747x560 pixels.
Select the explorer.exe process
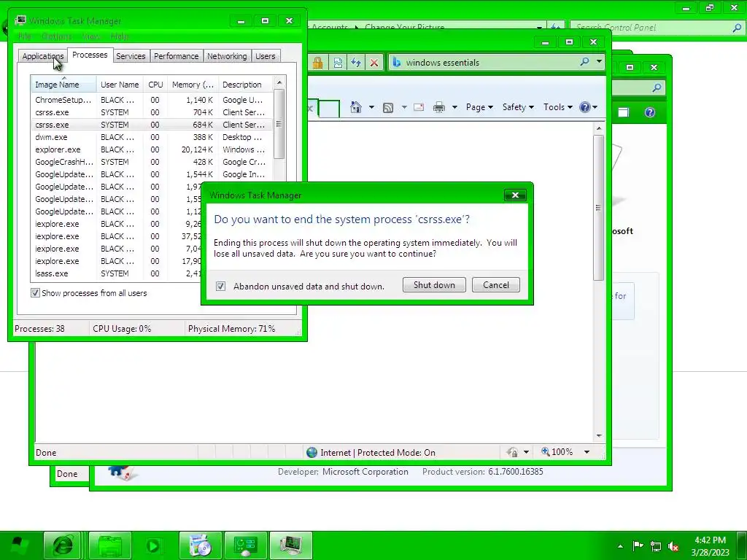pos(152,149)
